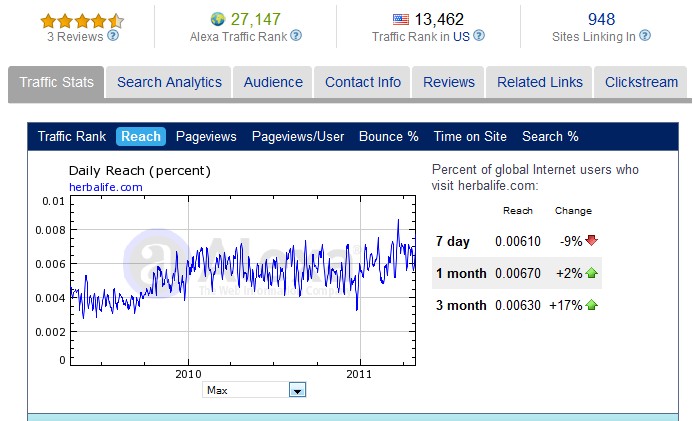
Task: Select the Traffic Rank chart option
Action: 72,137
